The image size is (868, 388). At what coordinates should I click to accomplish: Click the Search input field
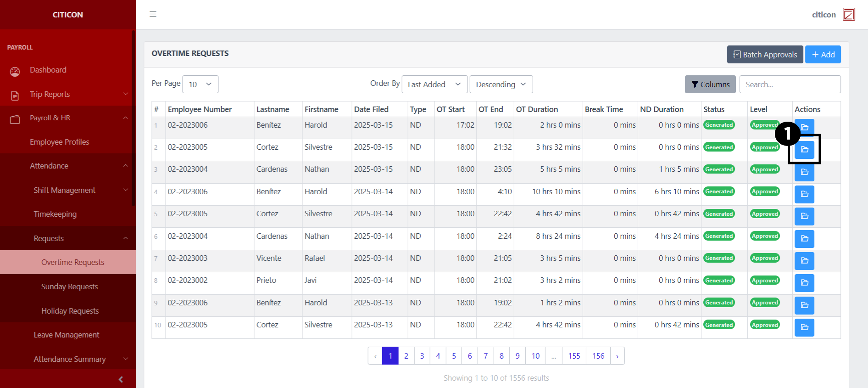[790, 84]
